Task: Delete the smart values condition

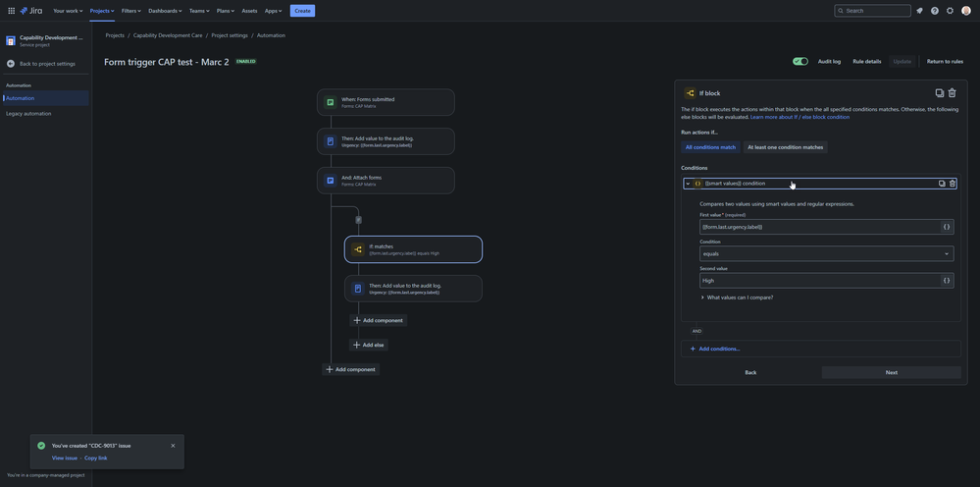Action: [952, 184]
